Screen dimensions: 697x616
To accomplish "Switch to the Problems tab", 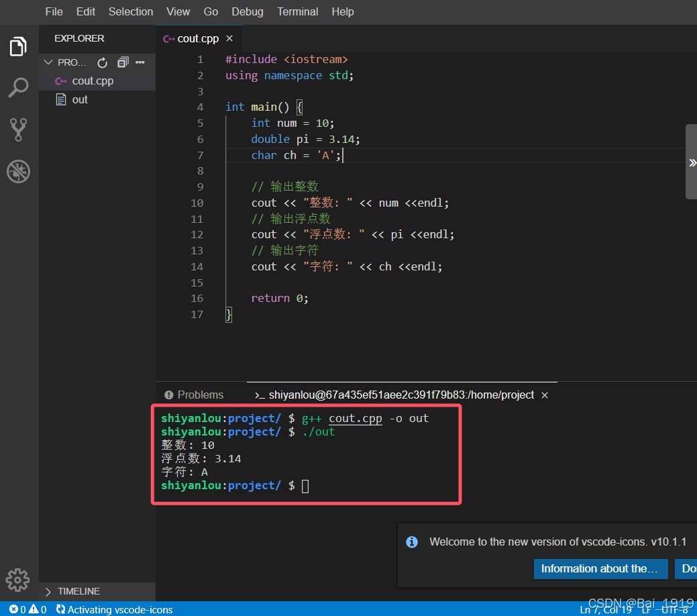I will click(x=201, y=395).
